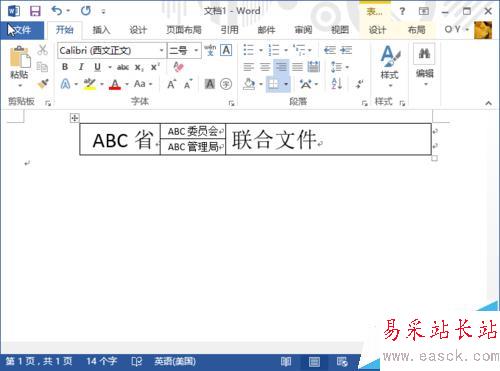Open the shading paint bucket

249,84
